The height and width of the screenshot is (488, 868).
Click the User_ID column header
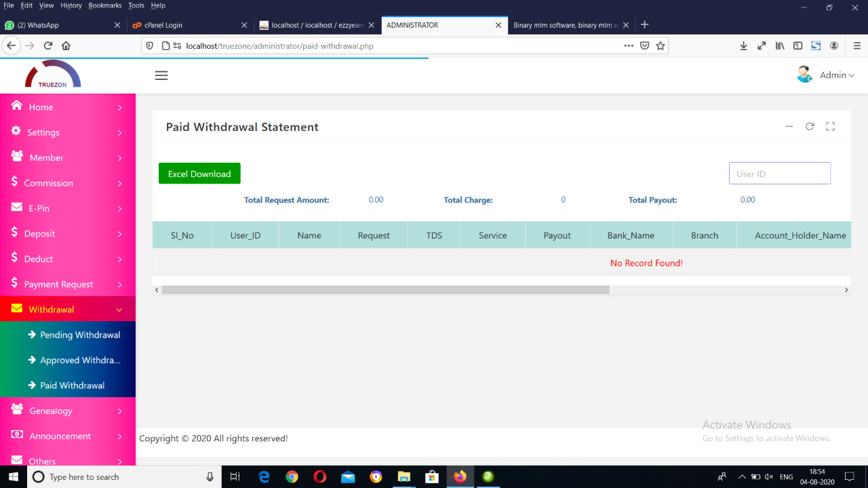(x=245, y=235)
